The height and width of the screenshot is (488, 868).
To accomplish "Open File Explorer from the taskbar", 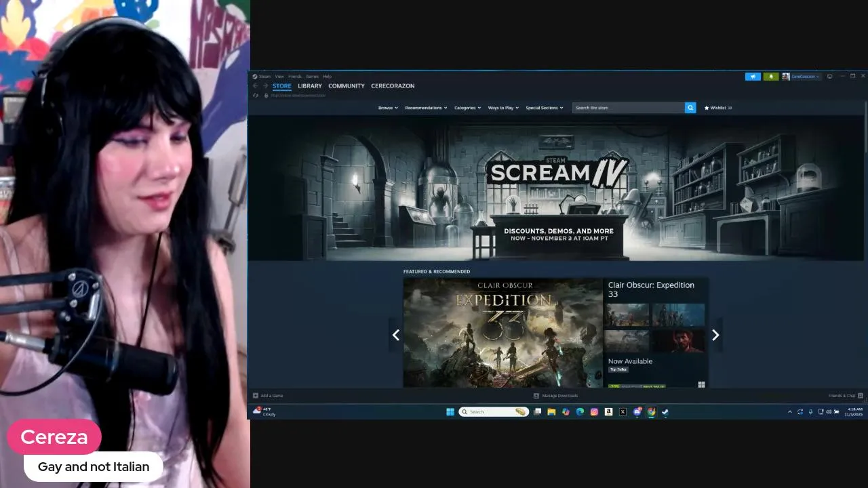I will point(551,411).
